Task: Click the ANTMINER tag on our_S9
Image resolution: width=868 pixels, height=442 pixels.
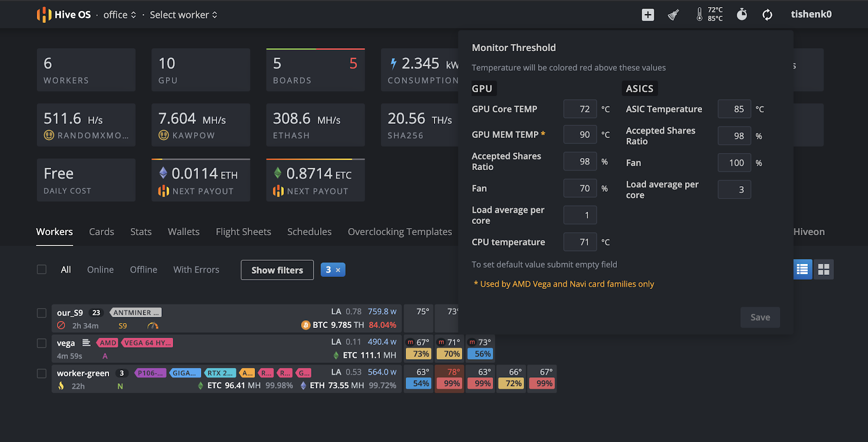Action: [136, 313]
